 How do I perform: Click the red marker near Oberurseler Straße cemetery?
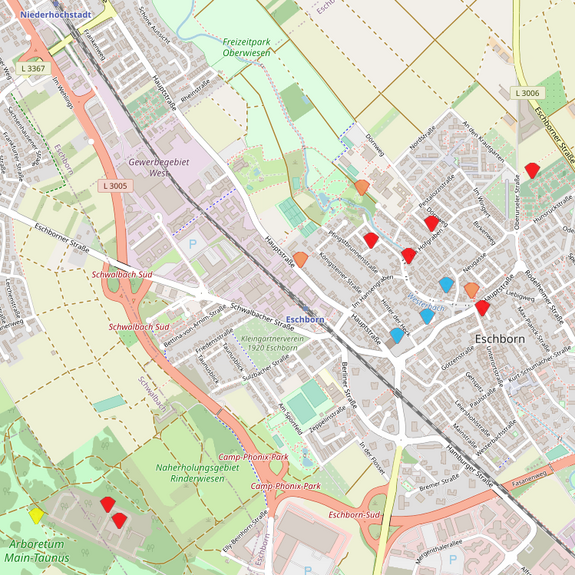click(532, 171)
